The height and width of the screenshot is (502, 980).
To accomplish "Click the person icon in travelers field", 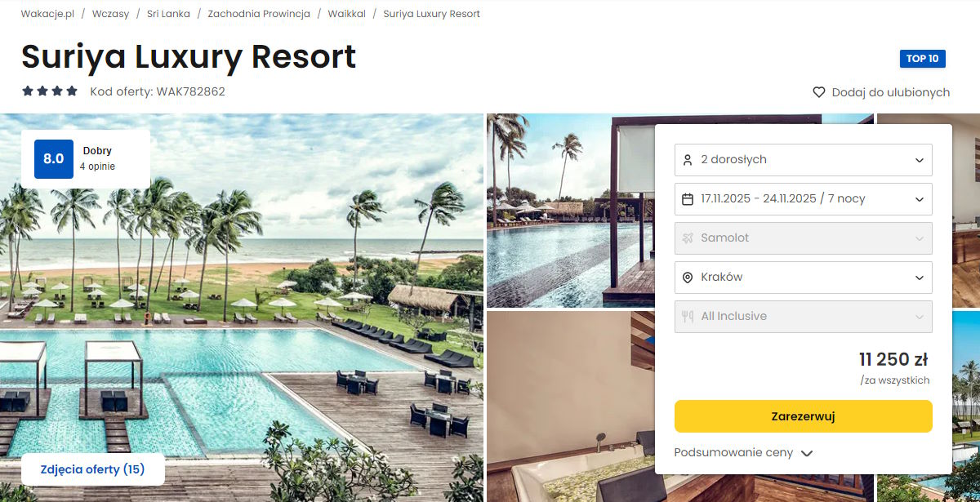I will tap(688, 160).
